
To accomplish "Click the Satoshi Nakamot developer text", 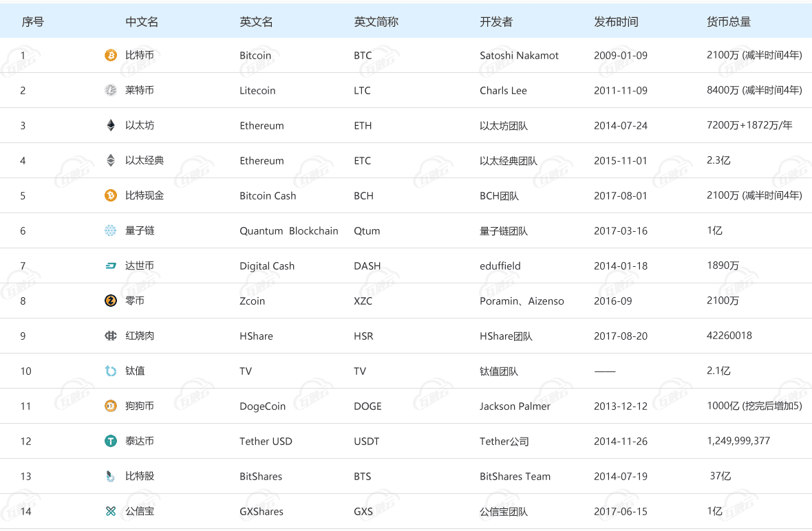I will click(x=519, y=56).
